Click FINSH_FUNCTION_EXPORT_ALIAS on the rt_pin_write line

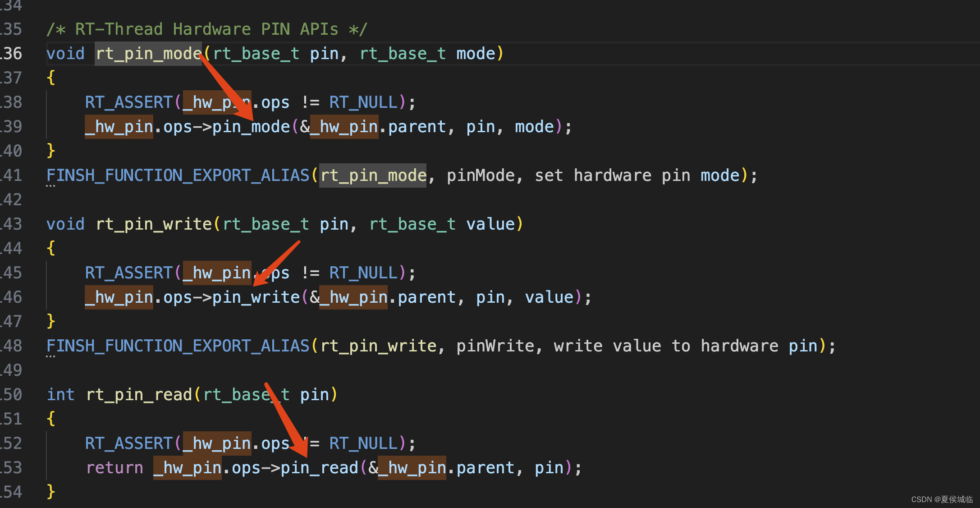tap(178, 346)
